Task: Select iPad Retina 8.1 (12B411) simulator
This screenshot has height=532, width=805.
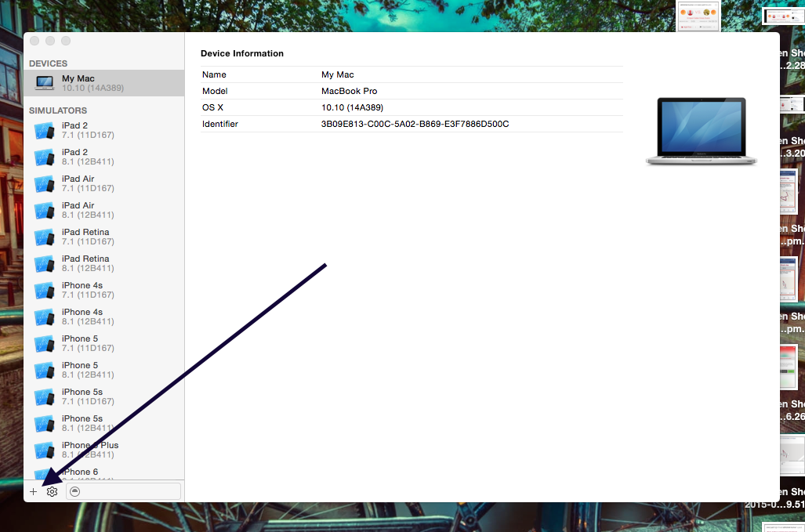Action: [x=104, y=264]
